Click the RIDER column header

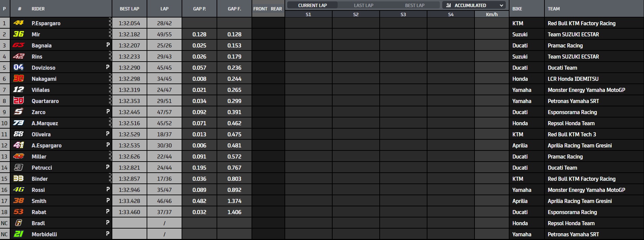tap(38, 9)
